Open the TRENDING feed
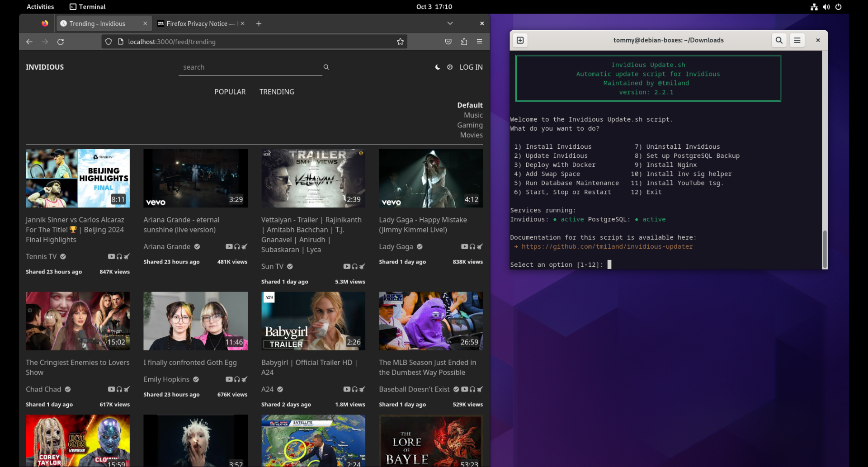Image resolution: width=868 pixels, height=467 pixels. coord(277,92)
